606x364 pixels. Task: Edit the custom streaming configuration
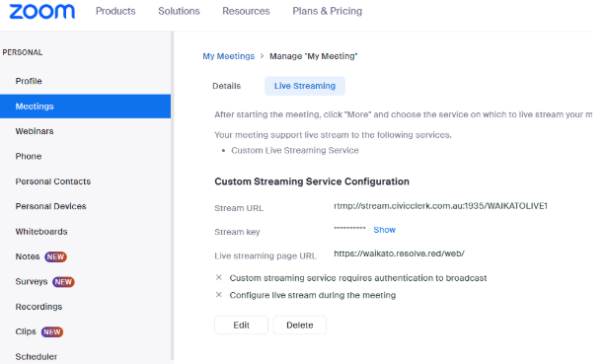point(241,325)
